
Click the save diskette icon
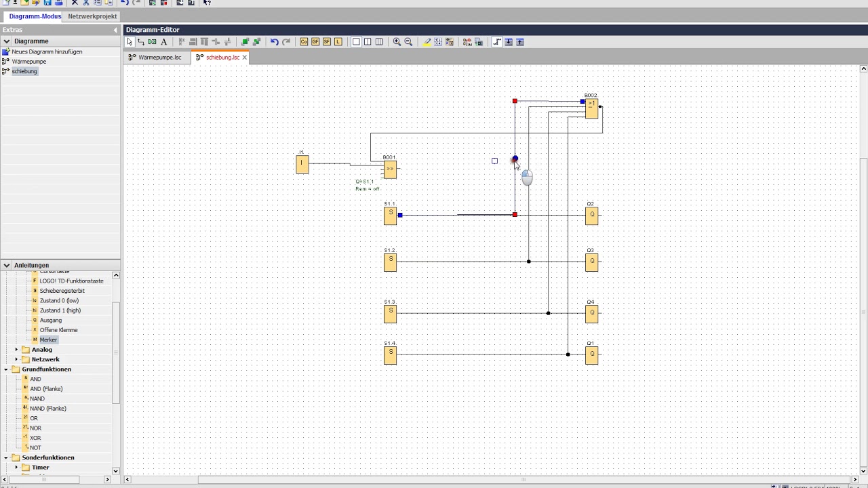47,3
